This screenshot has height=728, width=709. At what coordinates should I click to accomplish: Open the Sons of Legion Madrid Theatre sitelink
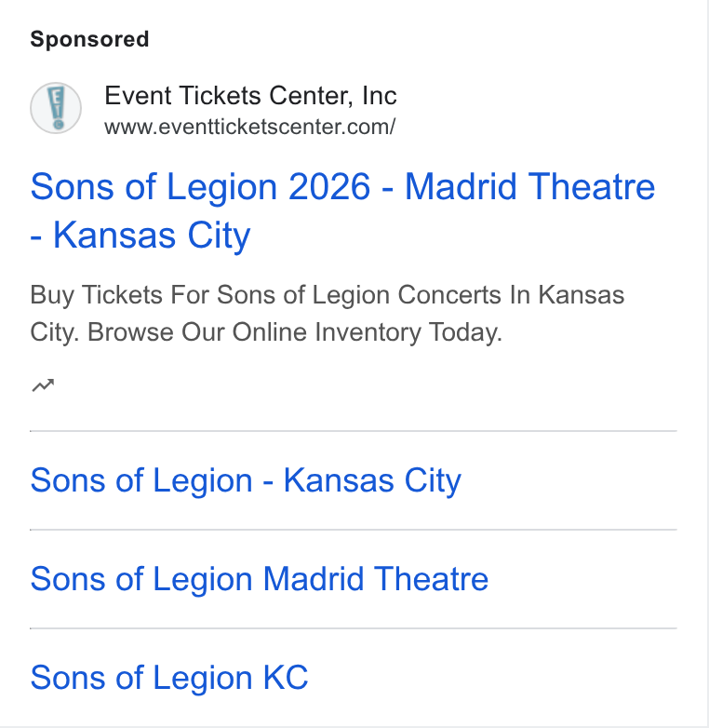coord(260,579)
